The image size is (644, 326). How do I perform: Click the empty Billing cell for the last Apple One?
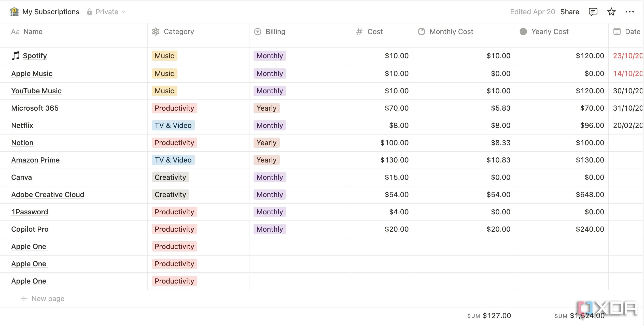tap(300, 281)
